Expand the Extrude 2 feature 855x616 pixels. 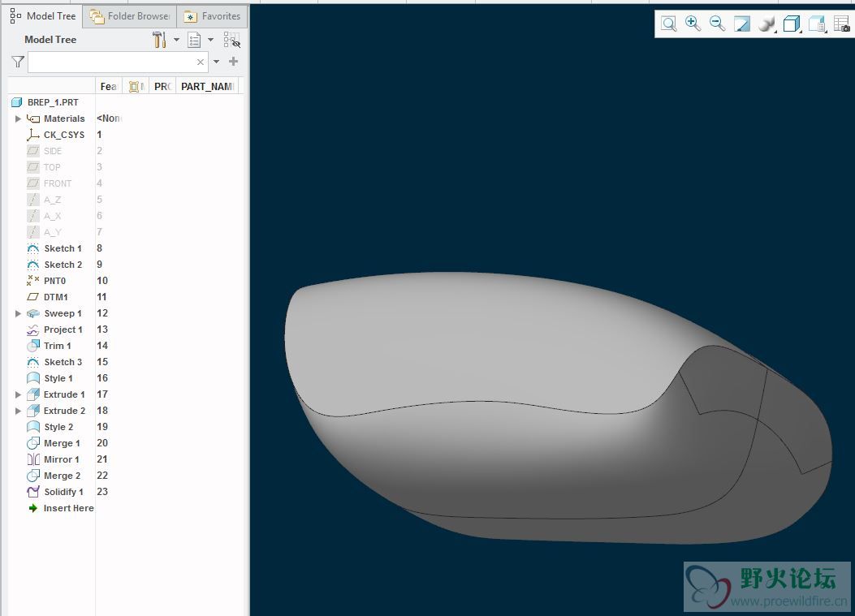click(x=18, y=411)
